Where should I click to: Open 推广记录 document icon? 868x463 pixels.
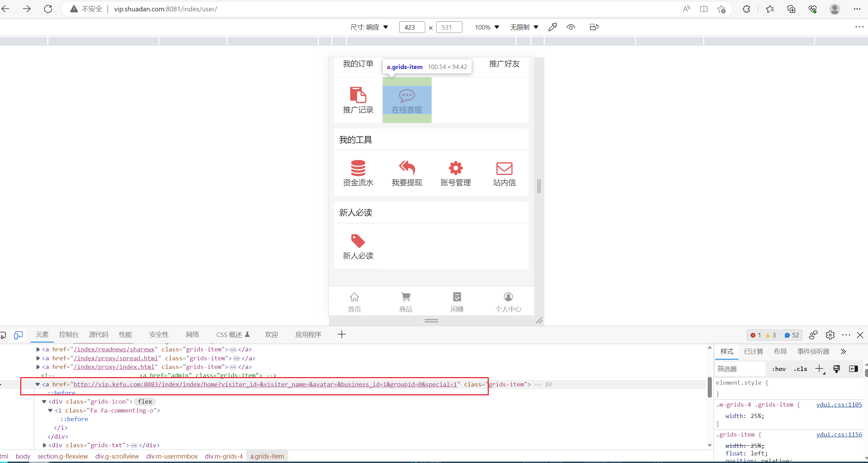(358, 95)
